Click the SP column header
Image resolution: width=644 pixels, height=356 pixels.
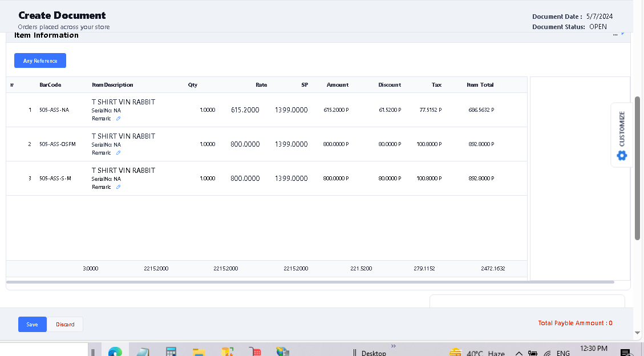(305, 85)
